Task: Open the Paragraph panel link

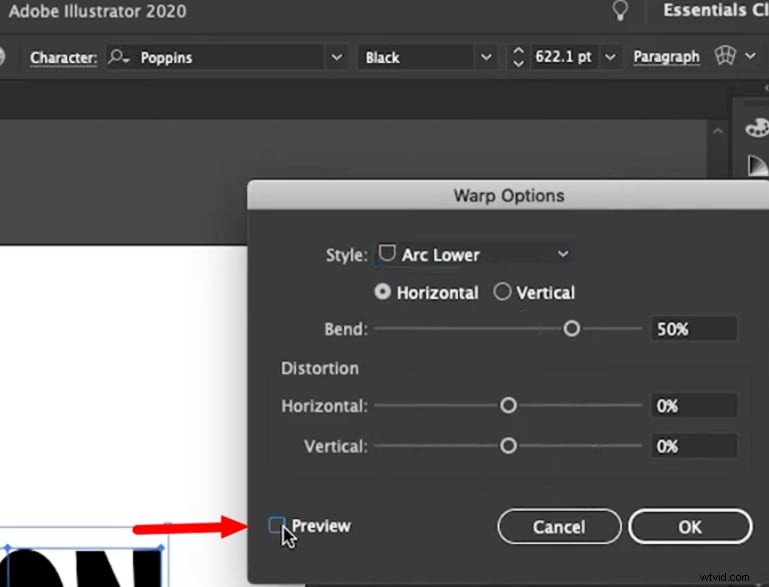Action: coord(666,57)
